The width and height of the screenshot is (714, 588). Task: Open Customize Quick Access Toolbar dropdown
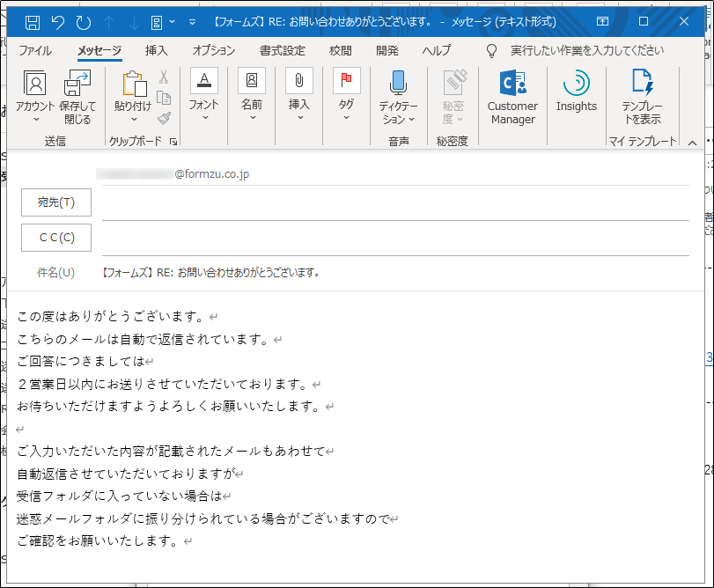pyautogui.click(x=192, y=22)
